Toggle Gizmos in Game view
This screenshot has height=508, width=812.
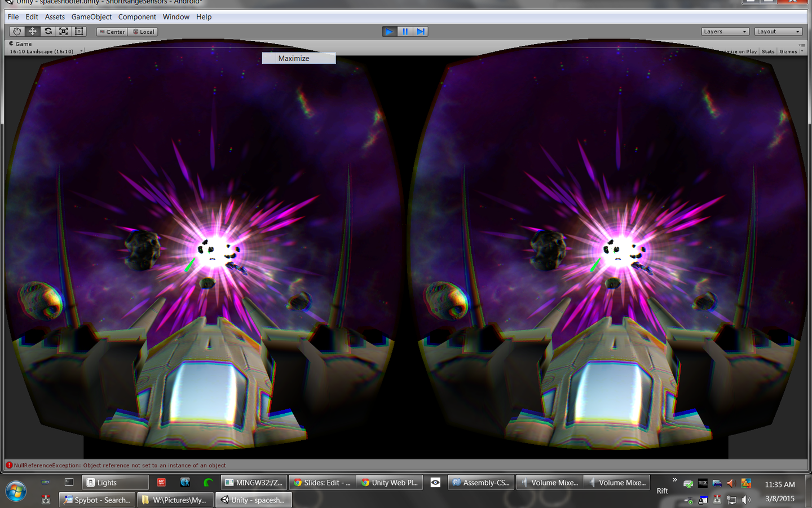coord(788,51)
